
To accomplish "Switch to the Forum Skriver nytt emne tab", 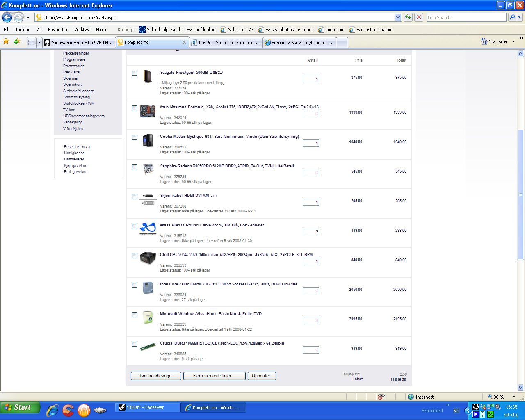I will (299, 43).
